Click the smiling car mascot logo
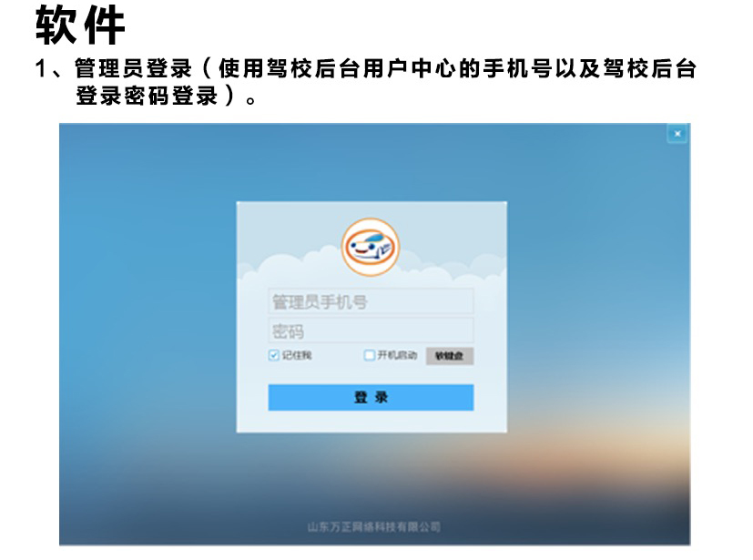 (370, 248)
